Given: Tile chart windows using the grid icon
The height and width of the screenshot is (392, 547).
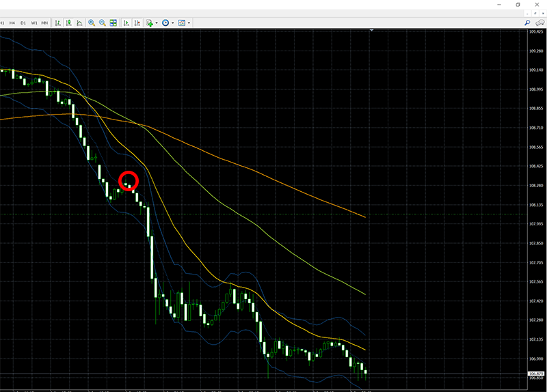Looking at the screenshot, I should (x=114, y=23).
